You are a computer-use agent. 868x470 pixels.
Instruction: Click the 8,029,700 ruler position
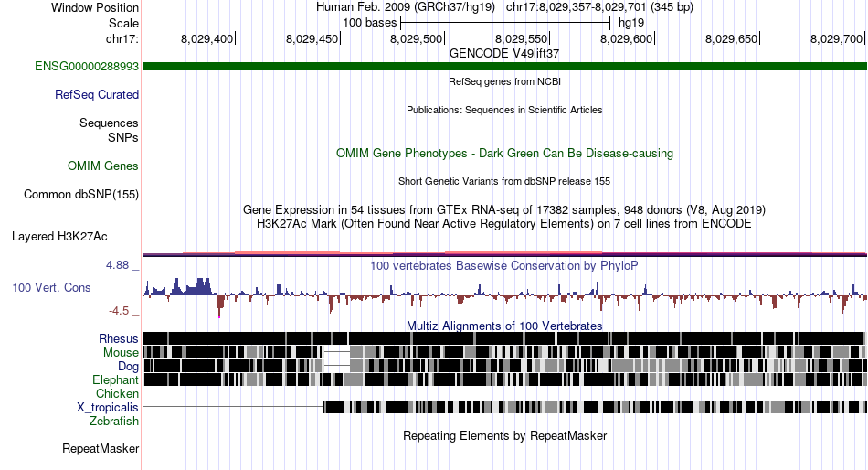(x=837, y=38)
